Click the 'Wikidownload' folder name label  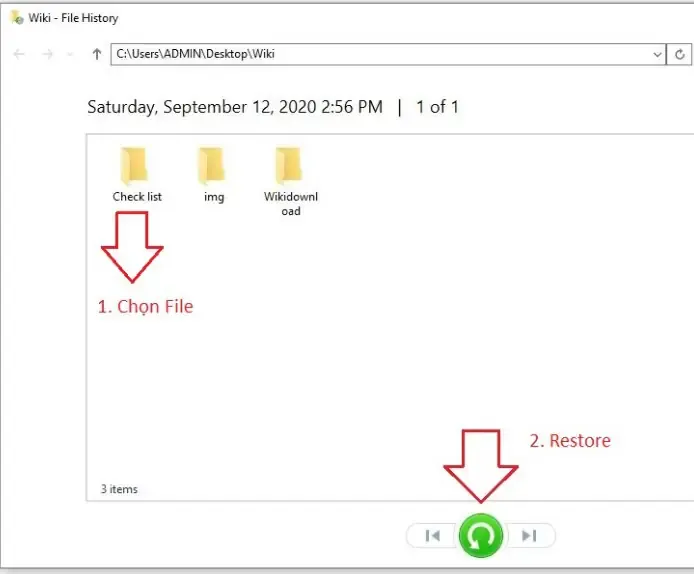click(290, 204)
